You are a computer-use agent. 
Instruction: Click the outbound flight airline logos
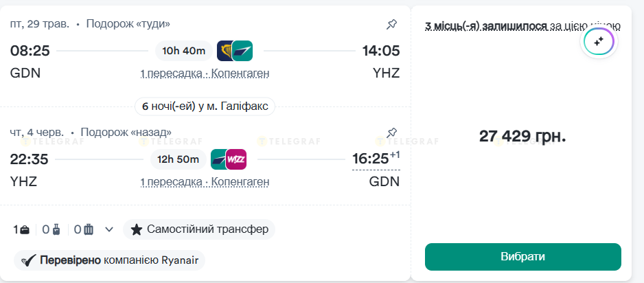tap(235, 51)
